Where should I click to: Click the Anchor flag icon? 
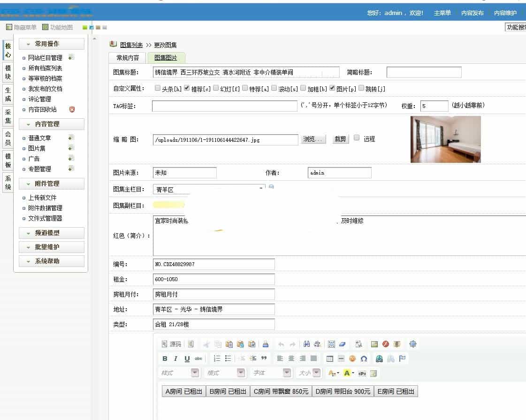[x=402, y=359]
